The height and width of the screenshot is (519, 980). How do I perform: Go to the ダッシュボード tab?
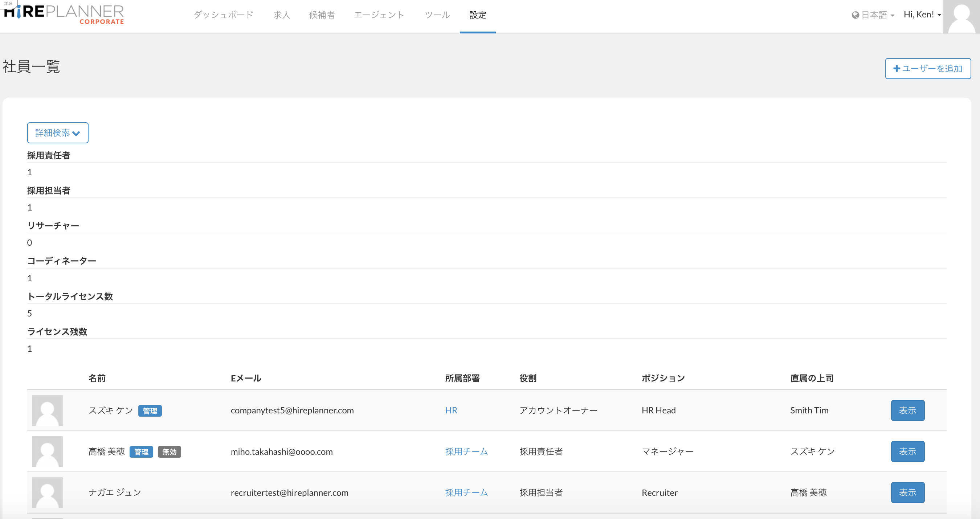(x=223, y=15)
